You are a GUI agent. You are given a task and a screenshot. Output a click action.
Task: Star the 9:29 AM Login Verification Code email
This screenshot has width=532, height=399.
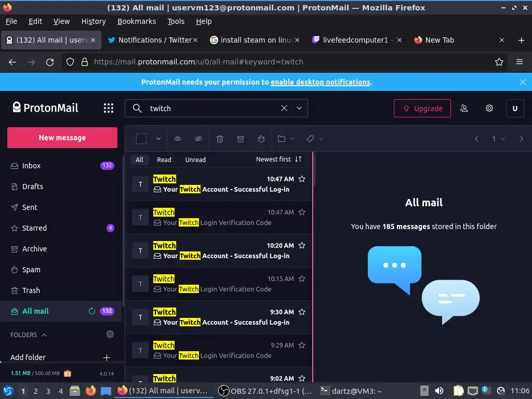point(302,345)
